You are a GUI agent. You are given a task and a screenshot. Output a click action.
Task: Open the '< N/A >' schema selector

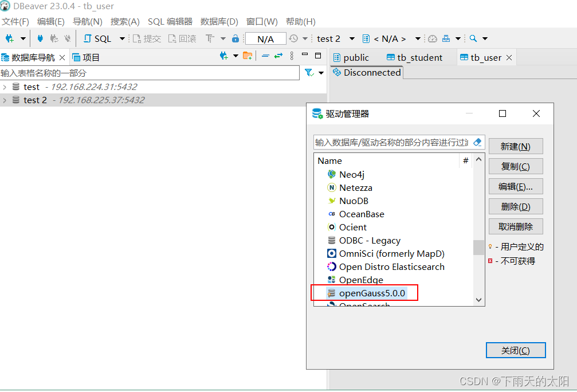click(391, 38)
